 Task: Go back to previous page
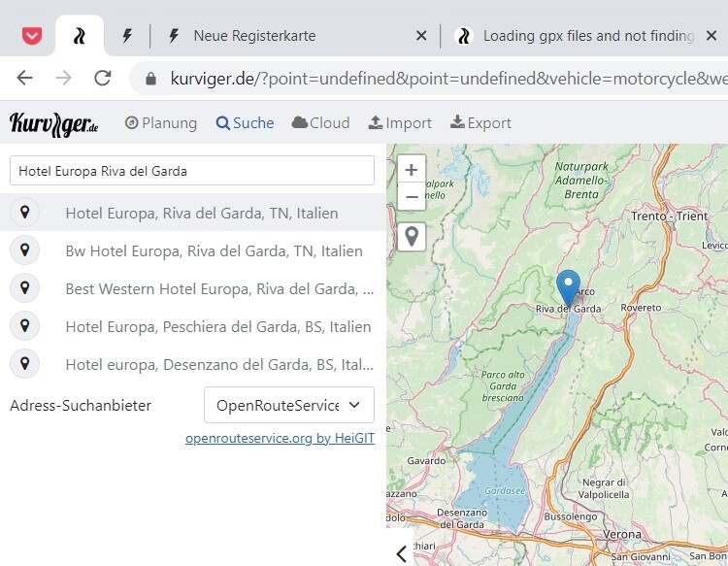[x=24, y=78]
